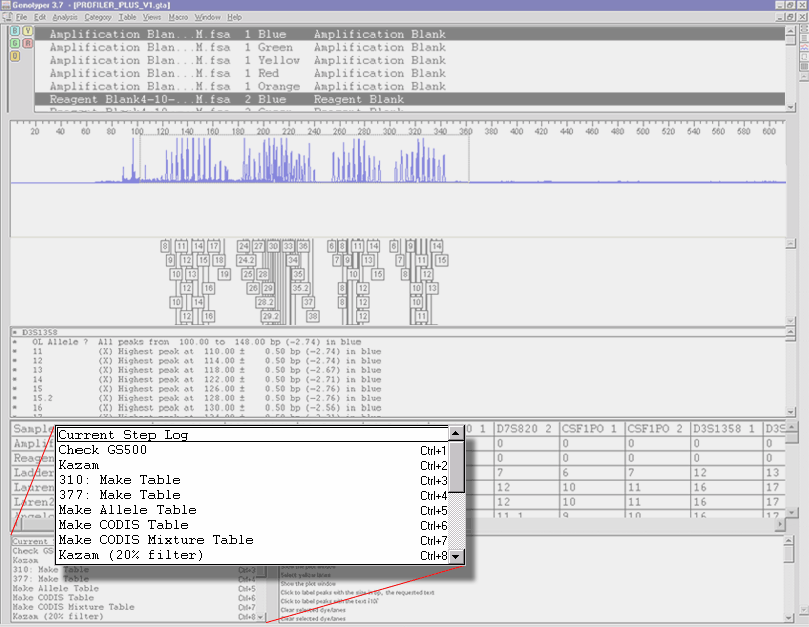Toggle the orange dye O button
This screenshot has height=627, width=809.
click(x=15, y=56)
